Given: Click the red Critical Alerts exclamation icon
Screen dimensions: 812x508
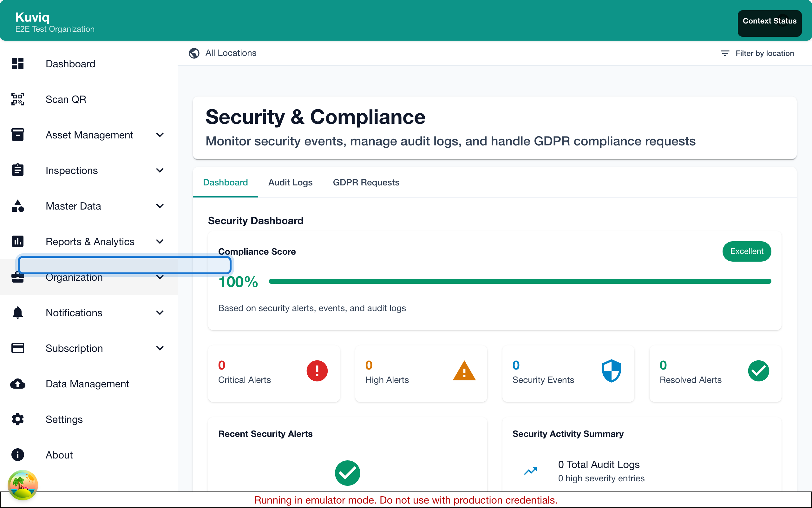Looking at the screenshot, I should pyautogui.click(x=317, y=371).
